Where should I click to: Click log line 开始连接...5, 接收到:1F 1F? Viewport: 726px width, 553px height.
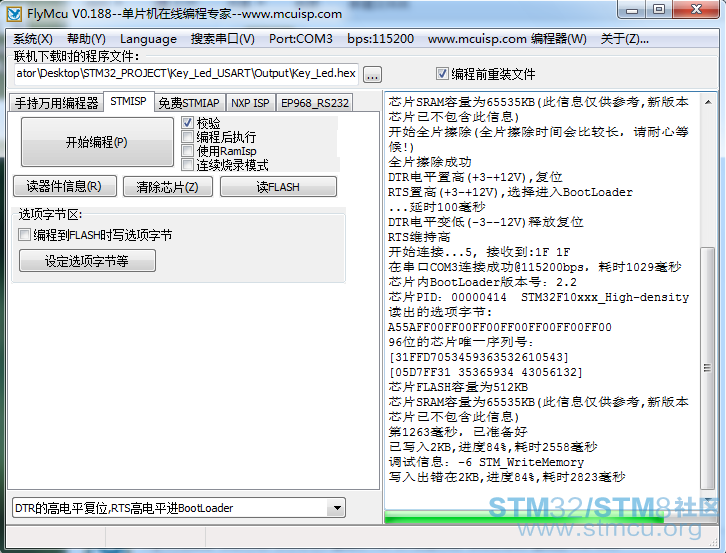479,252
